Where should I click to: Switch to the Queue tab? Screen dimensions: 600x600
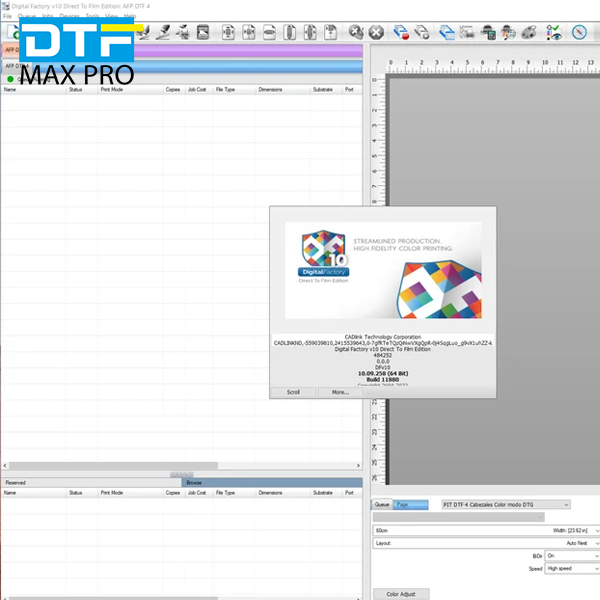coord(382,505)
